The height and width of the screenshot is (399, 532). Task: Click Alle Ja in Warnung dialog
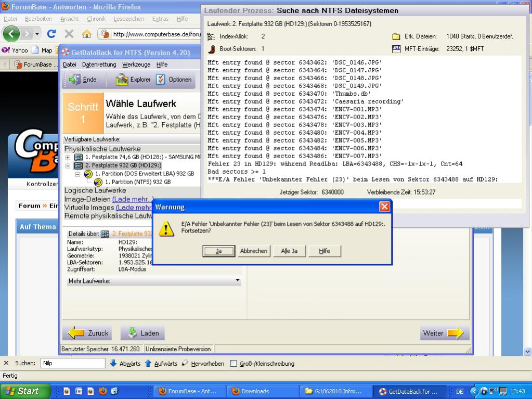[289, 251]
